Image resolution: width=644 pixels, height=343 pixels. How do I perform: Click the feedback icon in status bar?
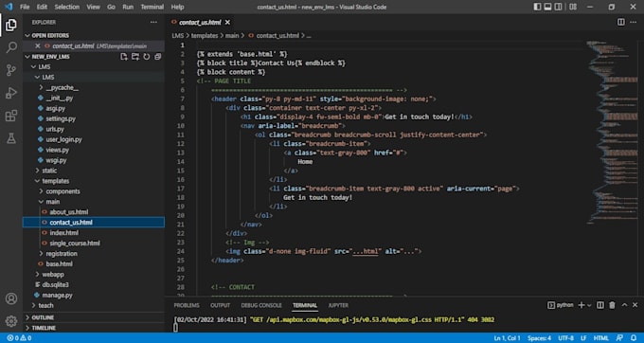pos(619,338)
